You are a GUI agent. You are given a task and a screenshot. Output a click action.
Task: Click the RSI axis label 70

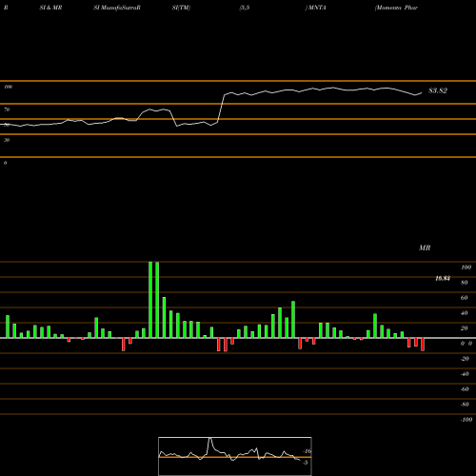[7, 109]
